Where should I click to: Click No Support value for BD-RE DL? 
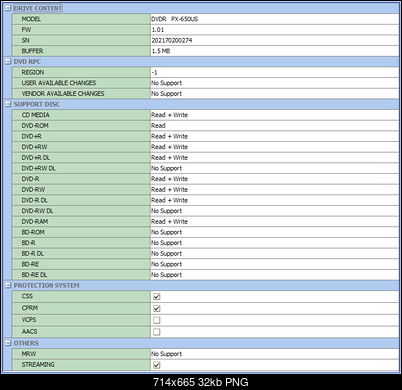(x=166, y=275)
